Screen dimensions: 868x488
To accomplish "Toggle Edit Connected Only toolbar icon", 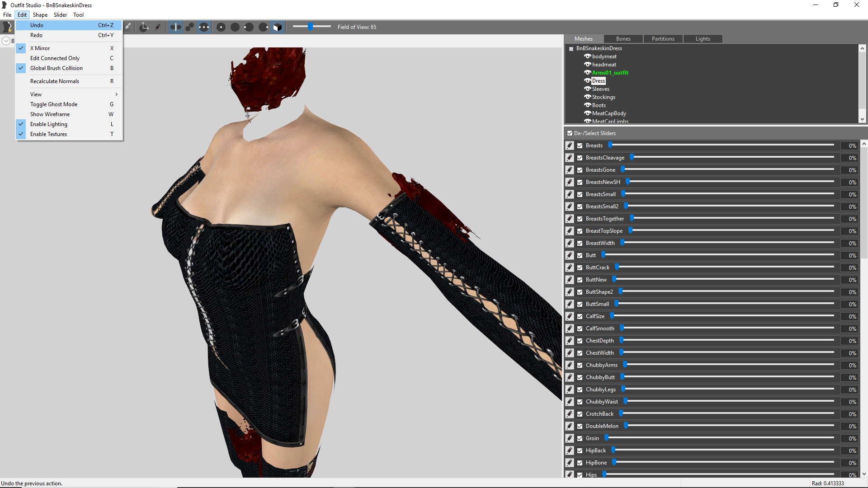I will (x=190, y=27).
